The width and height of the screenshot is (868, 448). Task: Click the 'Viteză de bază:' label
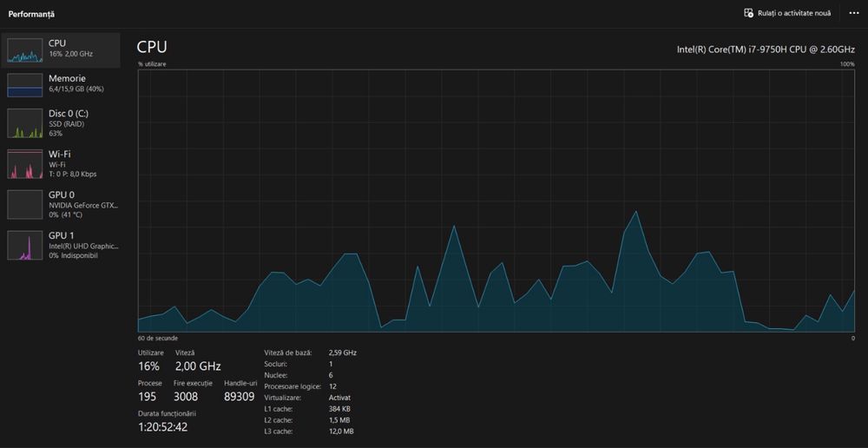[x=288, y=352]
